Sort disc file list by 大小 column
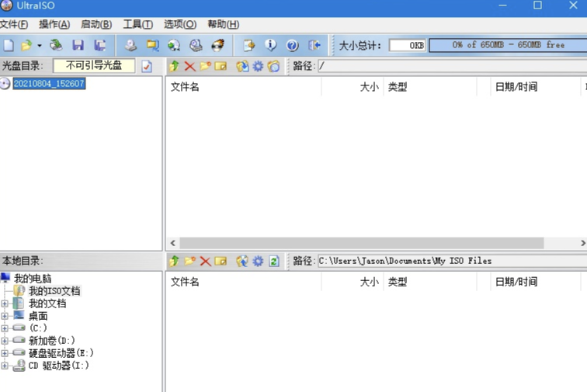The image size is (587, 392). pyautogui.click(x=353, y=87)
